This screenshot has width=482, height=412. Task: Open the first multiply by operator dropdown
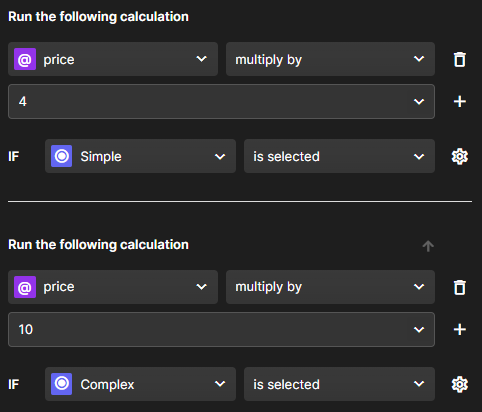pos(330,59)
